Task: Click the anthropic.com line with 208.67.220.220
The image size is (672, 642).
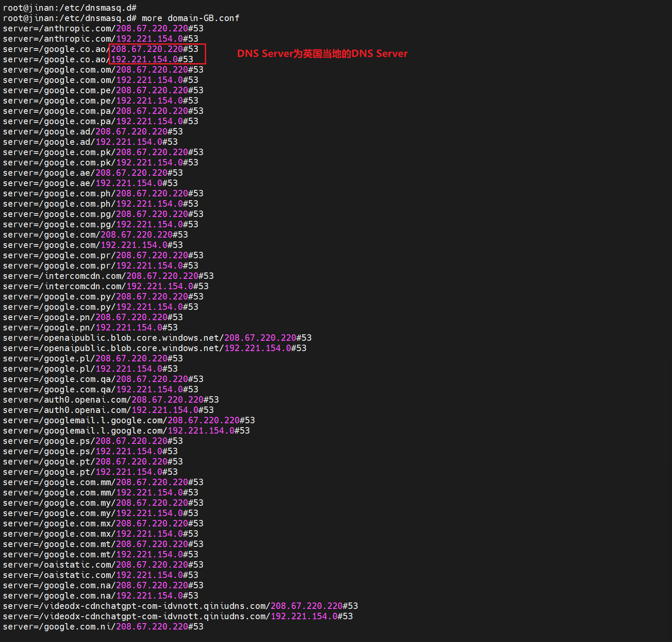Action: [103, 28]
